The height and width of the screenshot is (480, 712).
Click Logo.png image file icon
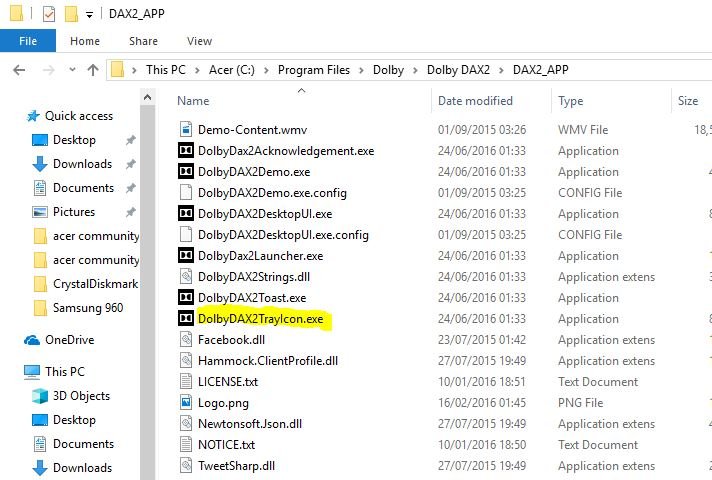(x=186, y=402)
